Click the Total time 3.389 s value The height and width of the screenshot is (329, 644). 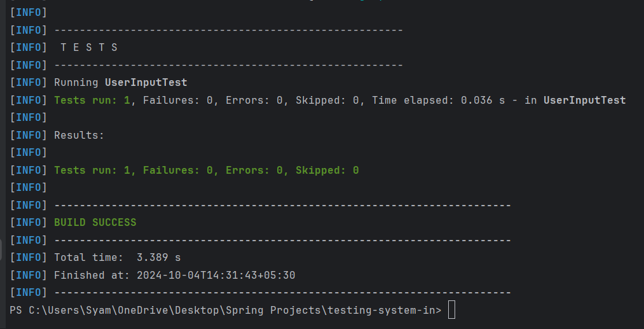click(158, 258)
